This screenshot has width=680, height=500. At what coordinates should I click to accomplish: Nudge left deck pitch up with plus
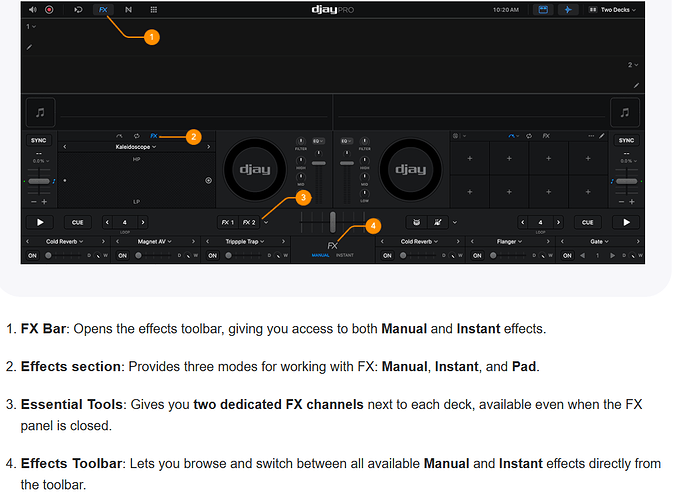pyautogui.click(x=44, y=202)
